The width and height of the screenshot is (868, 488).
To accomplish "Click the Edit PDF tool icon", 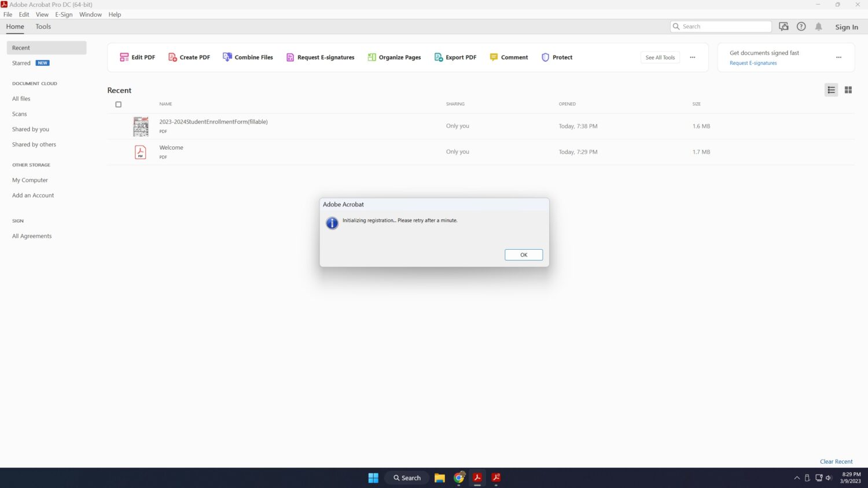I will [x=124, y=57].
